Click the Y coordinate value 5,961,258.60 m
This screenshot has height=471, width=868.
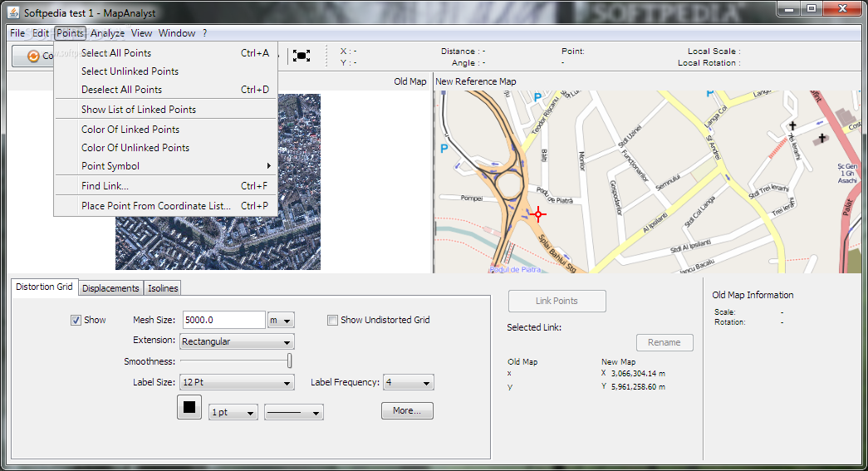pyautogui.click(x=638, y=387)
